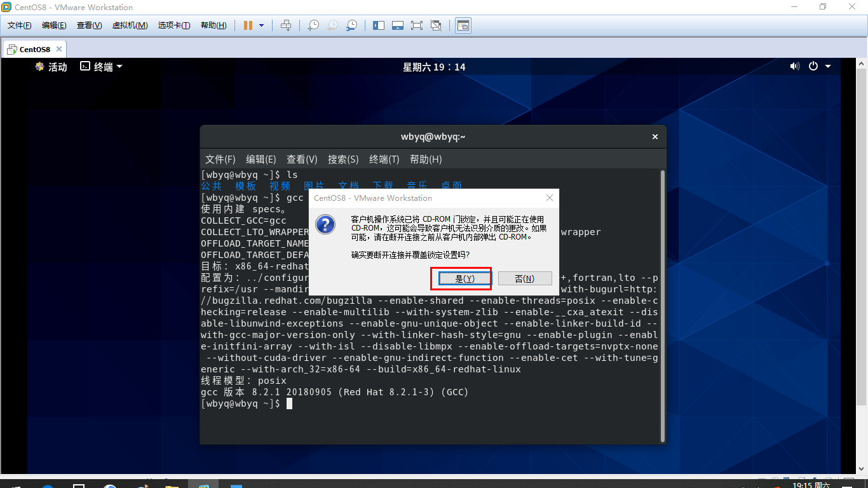Click the terminal title wbyq@wbyq:~
Viewport: 868px width, 488px height.
pos(434,137)
